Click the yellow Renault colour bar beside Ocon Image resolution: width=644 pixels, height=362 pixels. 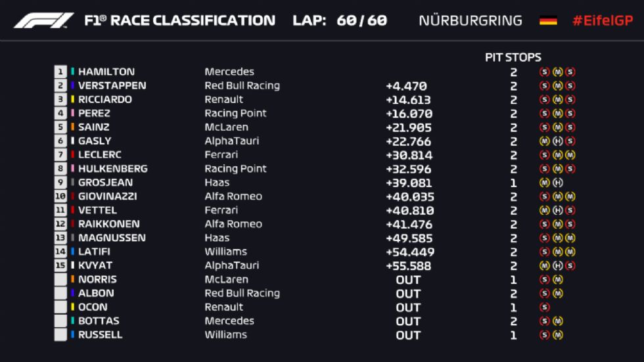click(x=73, y=307)
